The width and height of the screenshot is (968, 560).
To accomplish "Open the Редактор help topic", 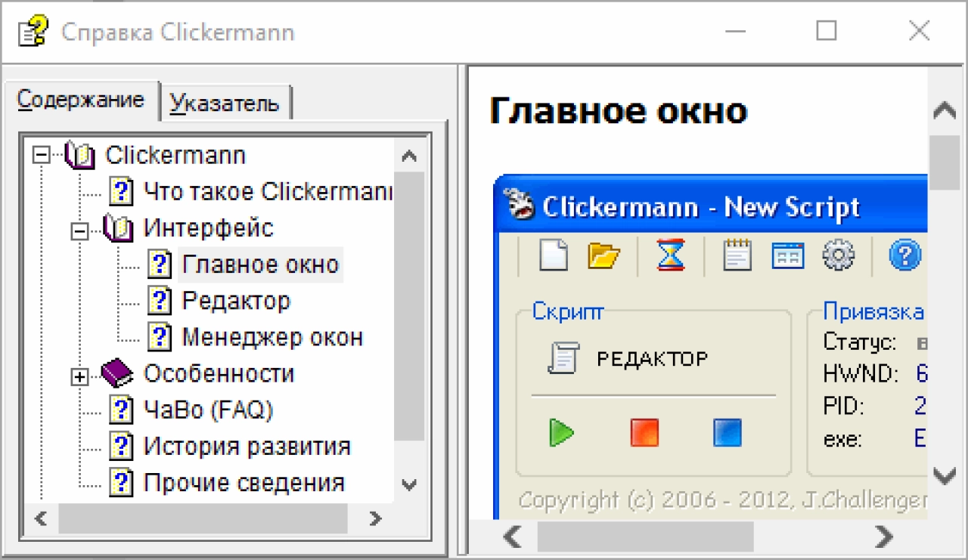I will coord(236,301).
